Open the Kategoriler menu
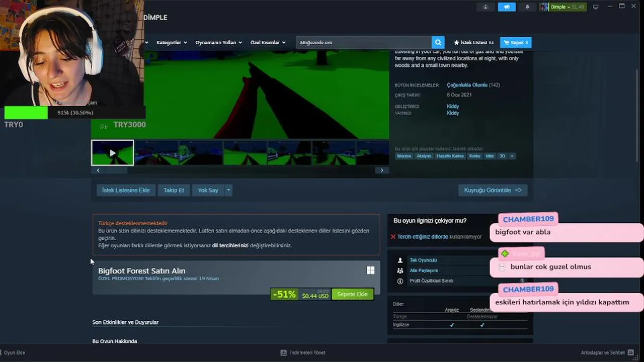Viewport: 644px width, 362px height. click(172, 43)
